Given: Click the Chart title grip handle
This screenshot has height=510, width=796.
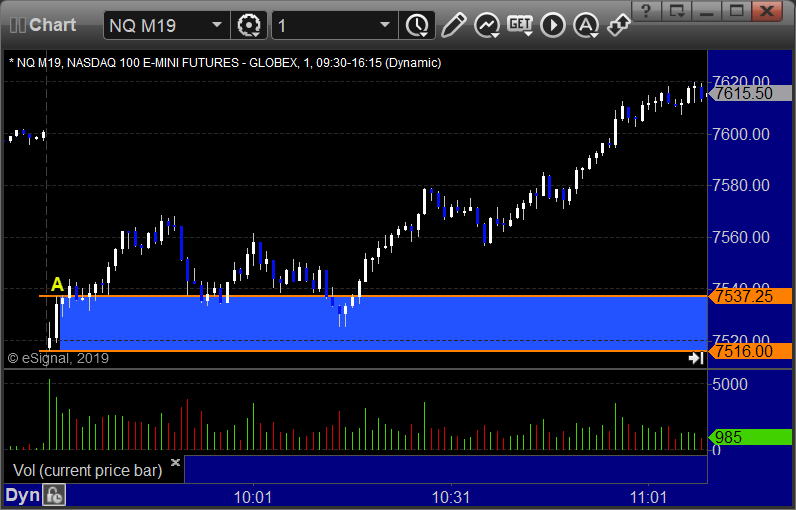Looking at the screenshot, I should 17,25.
